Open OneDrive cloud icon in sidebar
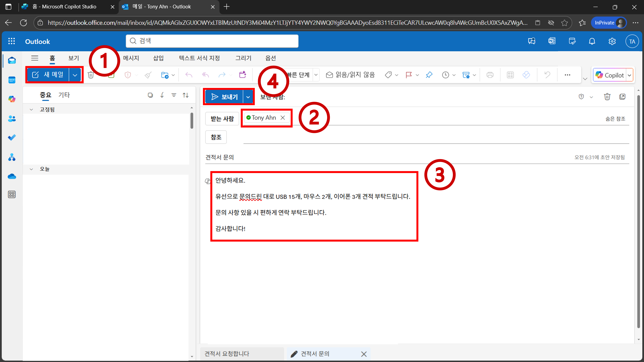 [12, 177]
